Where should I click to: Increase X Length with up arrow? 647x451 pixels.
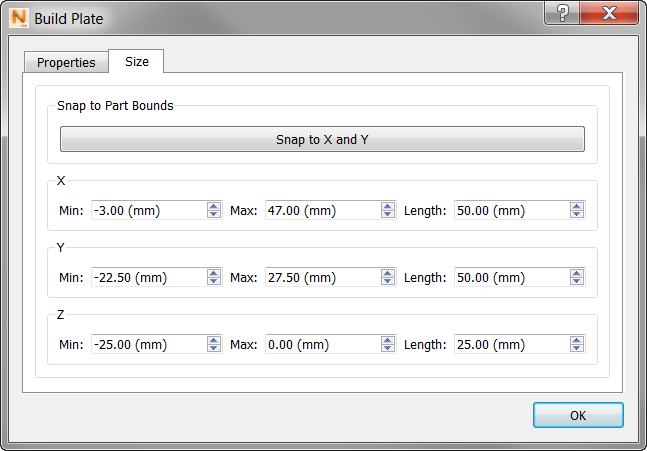(577, 206)
